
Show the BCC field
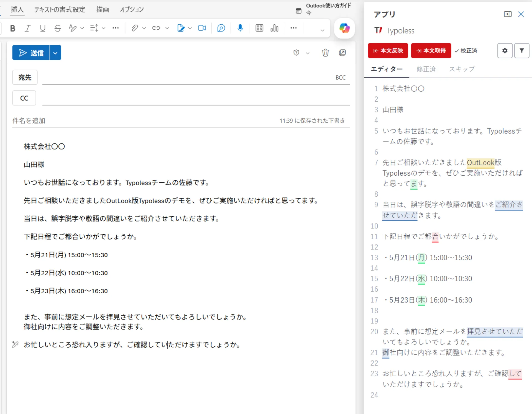coord(341,78)
